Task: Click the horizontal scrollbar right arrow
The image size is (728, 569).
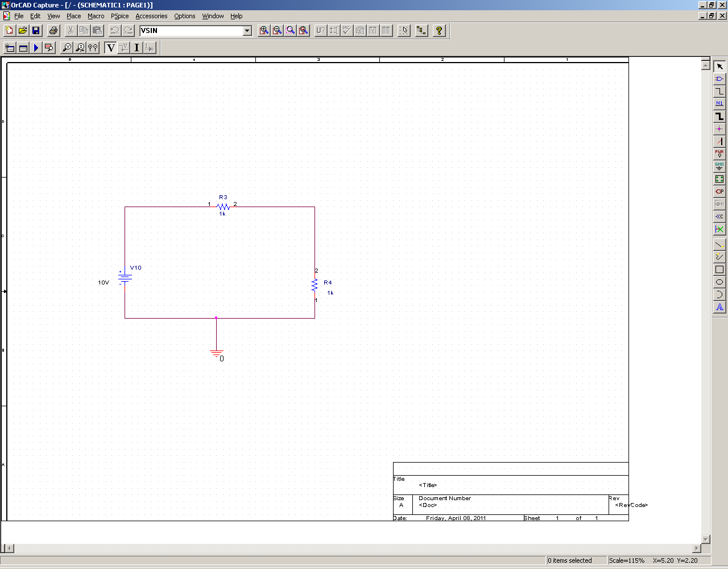Action: 697,549
